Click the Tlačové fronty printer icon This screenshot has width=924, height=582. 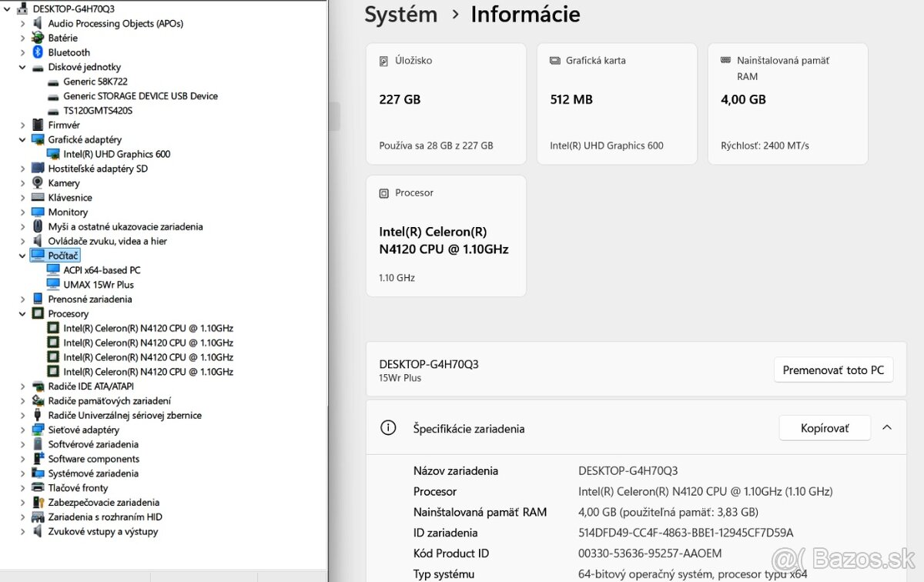(38, 488)
